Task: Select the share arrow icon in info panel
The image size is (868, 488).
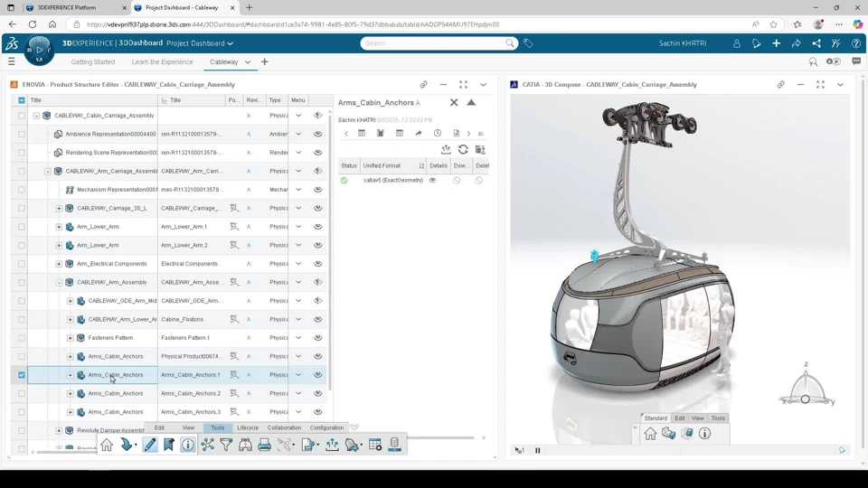Action: 419,134
